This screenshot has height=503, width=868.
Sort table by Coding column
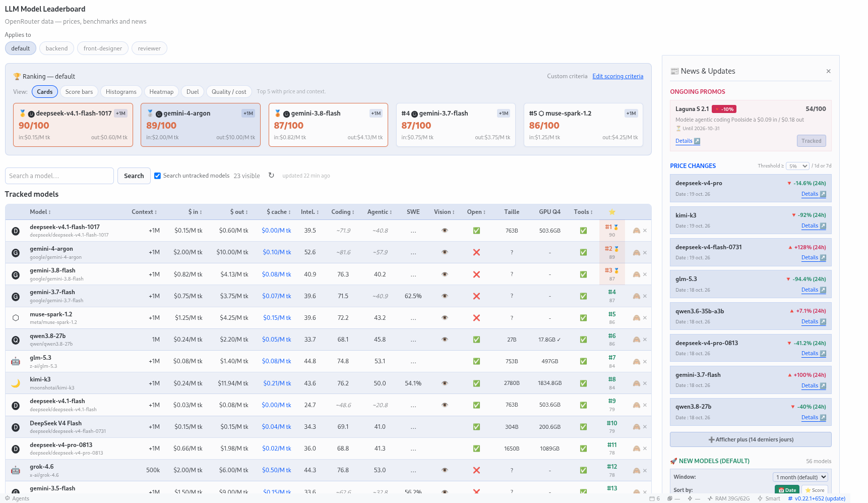(x=343, y=212)
